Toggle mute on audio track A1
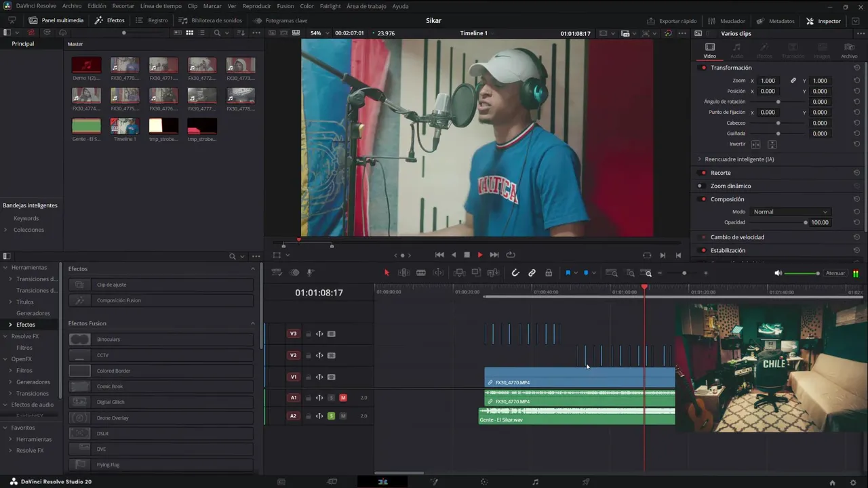868x488 pixels. coord(343,398)
